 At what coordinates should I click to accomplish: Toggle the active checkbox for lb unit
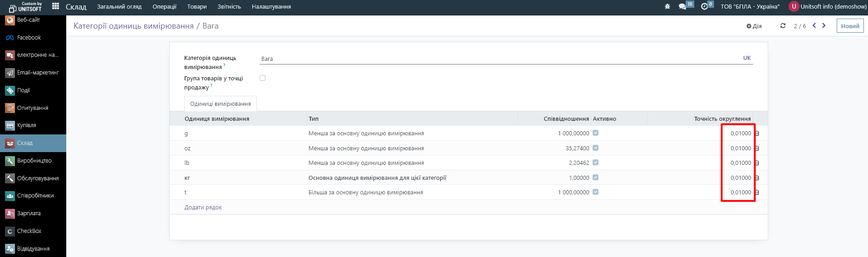(x=595, y=163)
